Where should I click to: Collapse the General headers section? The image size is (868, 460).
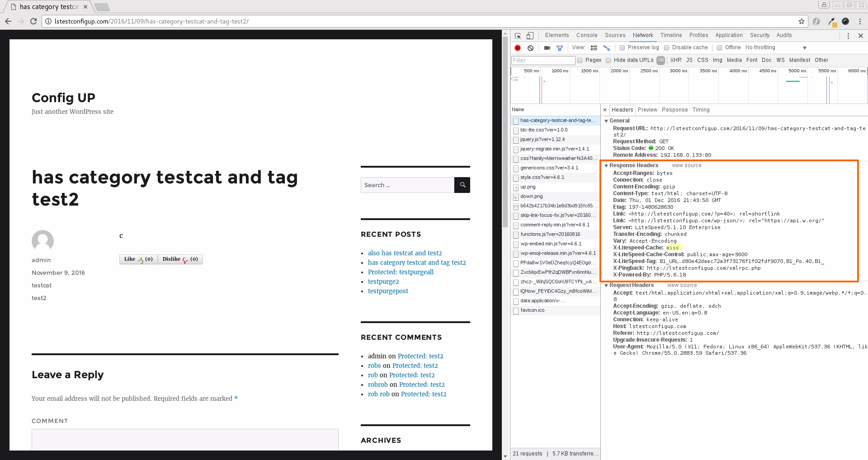[606, 121]
